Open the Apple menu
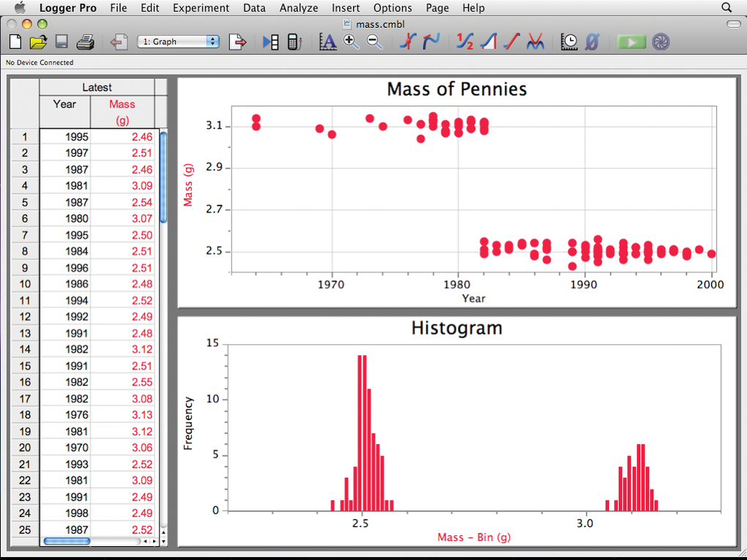The width and height of the screenshot is (747, 560). coord(21,7)
